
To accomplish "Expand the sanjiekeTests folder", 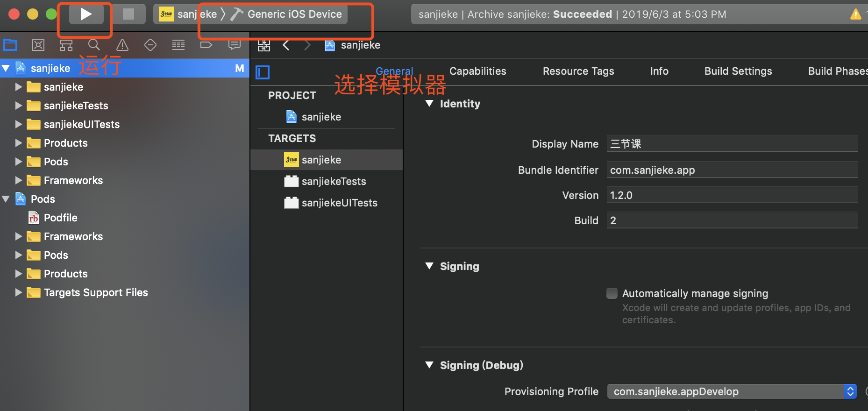I will tap(19, 106).
